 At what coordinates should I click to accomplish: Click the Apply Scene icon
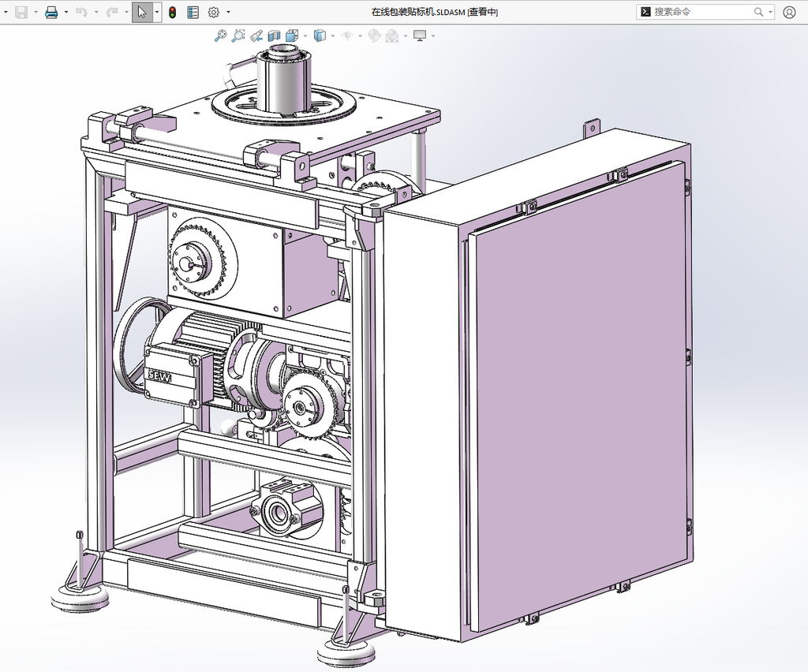point(392,35)
